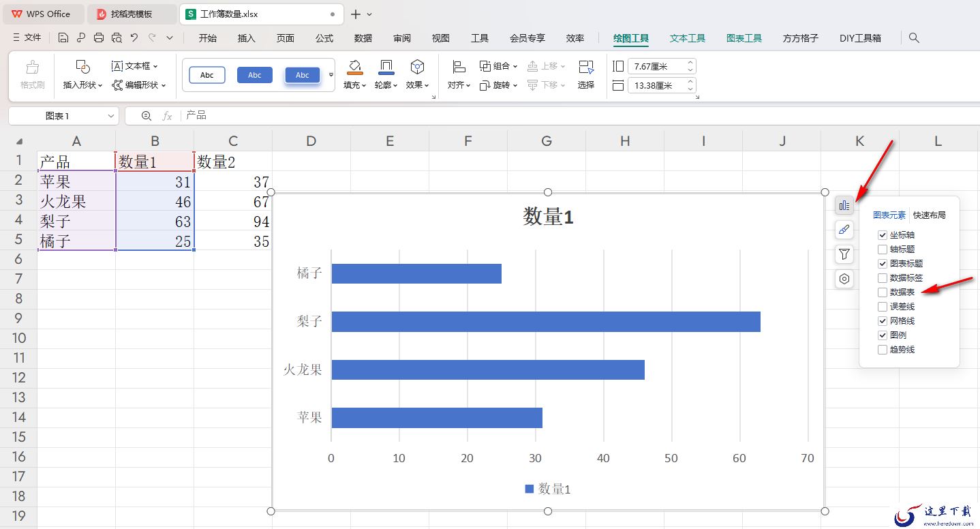The image size is (980, 529).
Task: Switch to the 插入 ribbon tab
Action: [247, 38]
